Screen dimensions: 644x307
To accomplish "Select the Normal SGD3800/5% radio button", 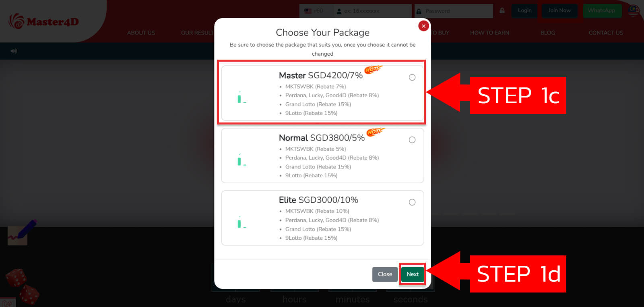I will coord(412,140).
